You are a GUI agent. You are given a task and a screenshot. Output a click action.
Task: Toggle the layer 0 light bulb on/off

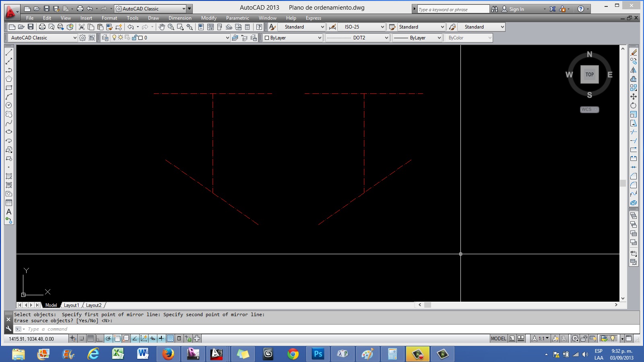click(114, 38)
